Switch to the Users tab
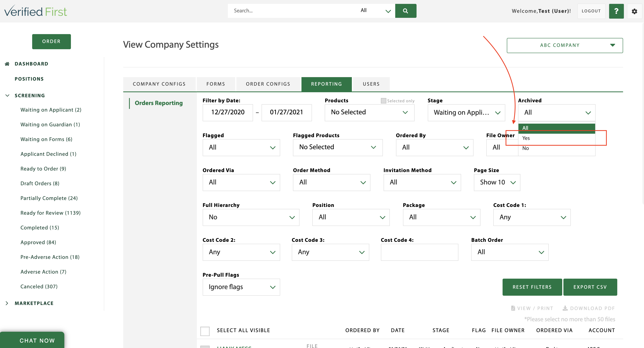644x348 pixels. [x=371, y=84]
